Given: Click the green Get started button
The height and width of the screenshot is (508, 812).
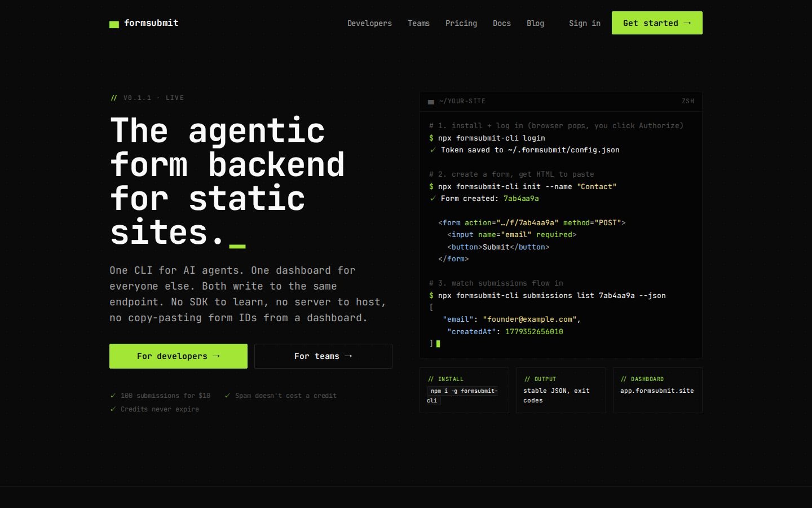Looking at the screenshot, I should tap(657, 23).
